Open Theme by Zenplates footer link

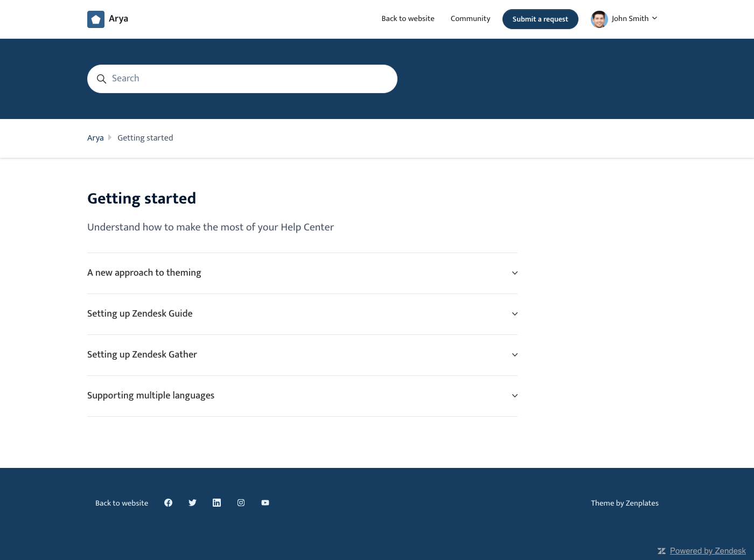point(624,503)
